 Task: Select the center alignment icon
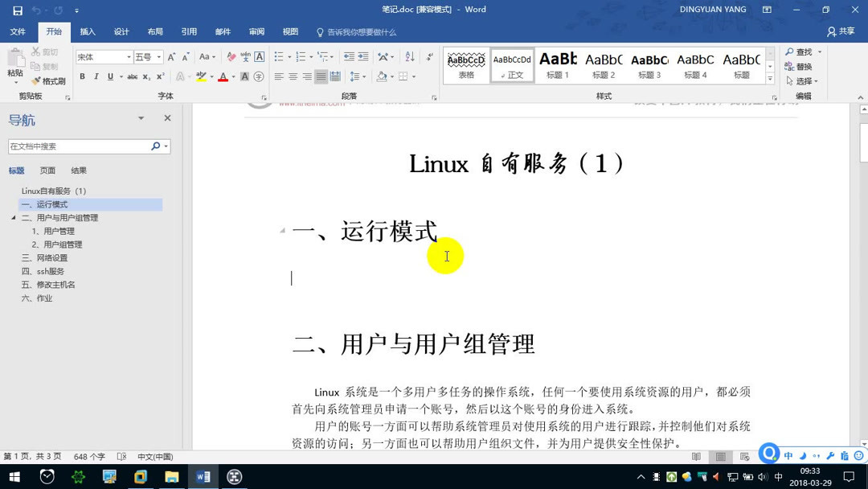coord(293,76)
